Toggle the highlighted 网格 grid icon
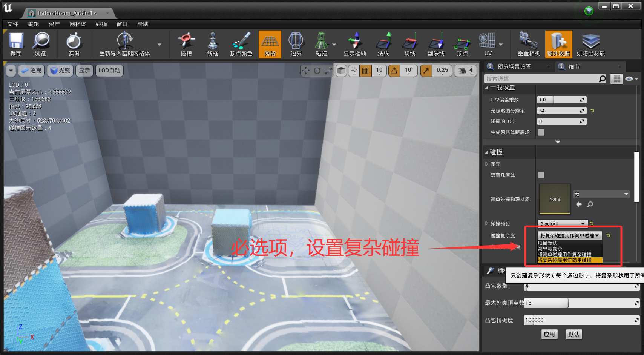This screenshot has height=355, width=644. click(270, 44)
